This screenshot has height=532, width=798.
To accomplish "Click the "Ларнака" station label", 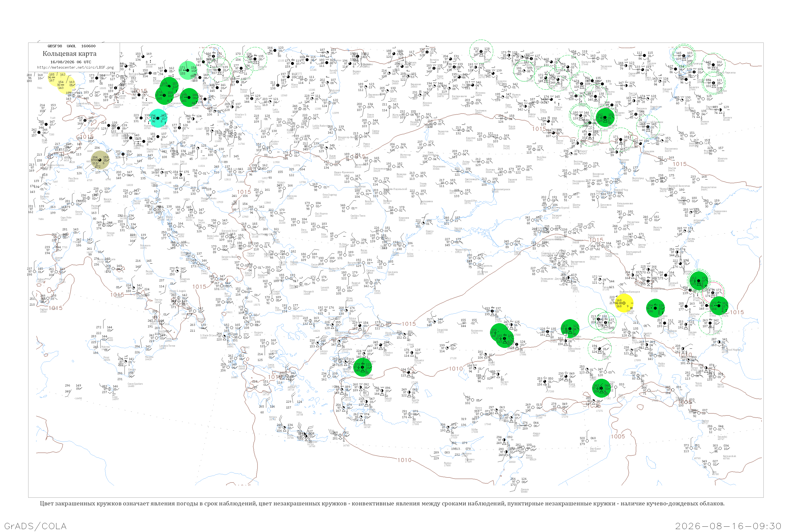I will click(x=469, y=459).
